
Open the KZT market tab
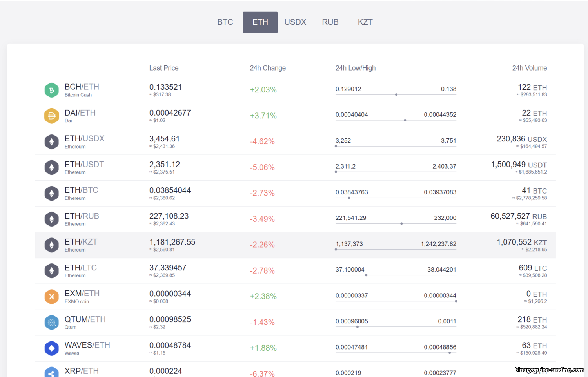coord(365,22)
